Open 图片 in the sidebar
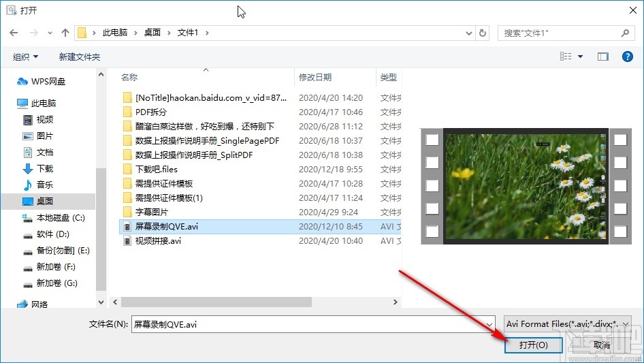Viewport: 644px width, 363px height. 38,136
